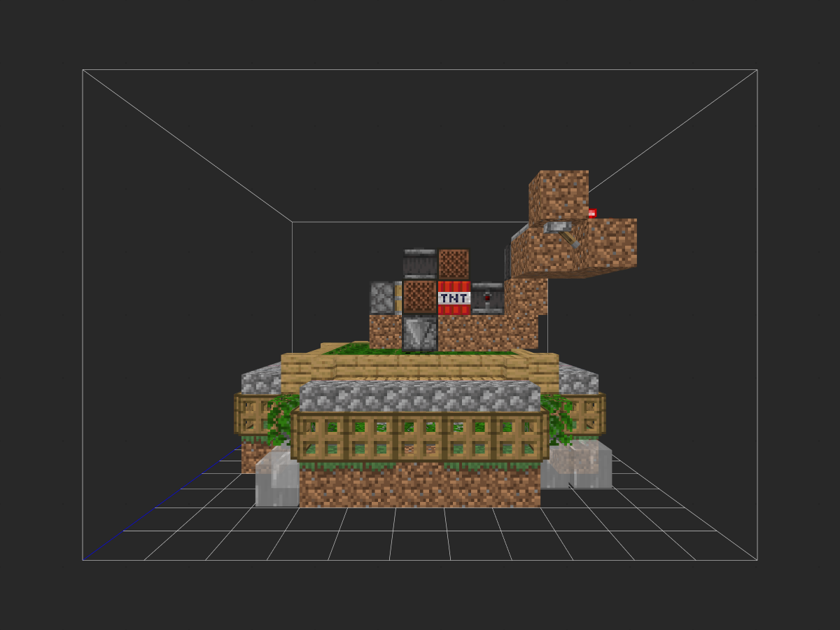Viewport: 840px width, 630px height.
Task: Click the oak plank rim of the platform
Action: 420,365
